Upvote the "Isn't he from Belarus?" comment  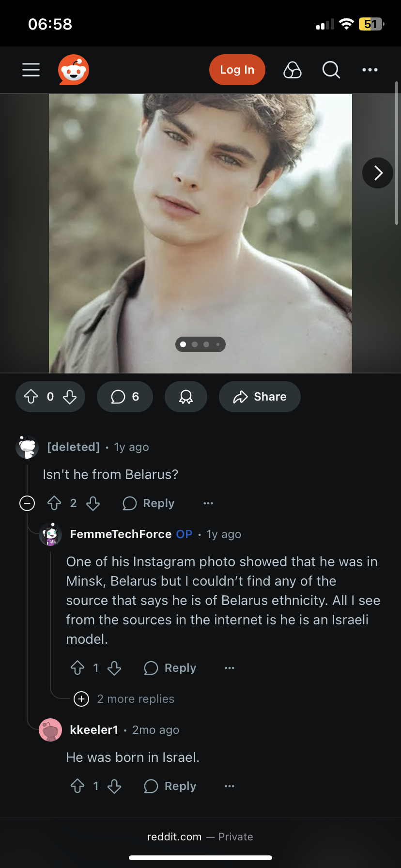click(54, 503)
